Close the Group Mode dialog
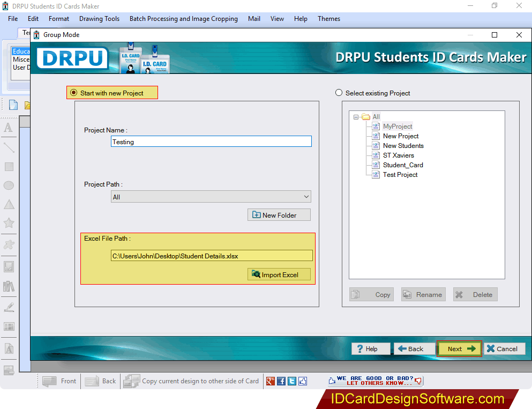Screen dimensions: 532x409 [519, 35]
